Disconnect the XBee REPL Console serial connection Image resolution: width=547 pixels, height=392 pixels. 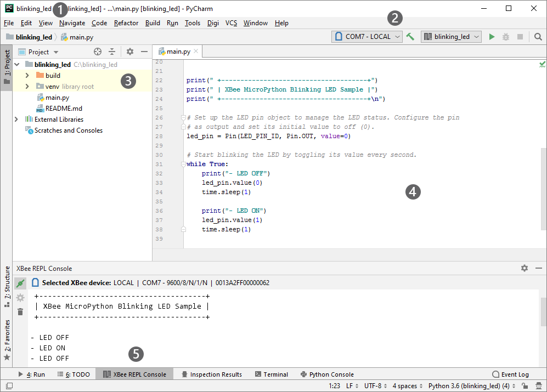[20, 282]
